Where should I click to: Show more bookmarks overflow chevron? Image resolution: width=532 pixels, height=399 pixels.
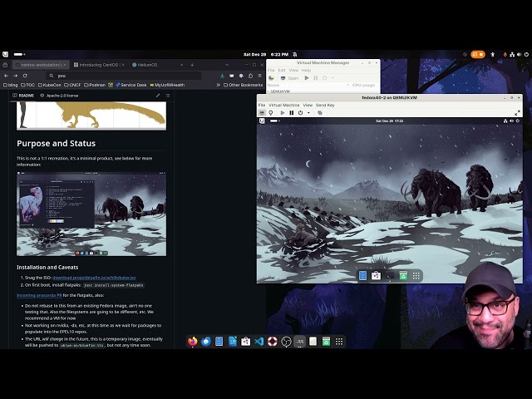tap(218, 85)
